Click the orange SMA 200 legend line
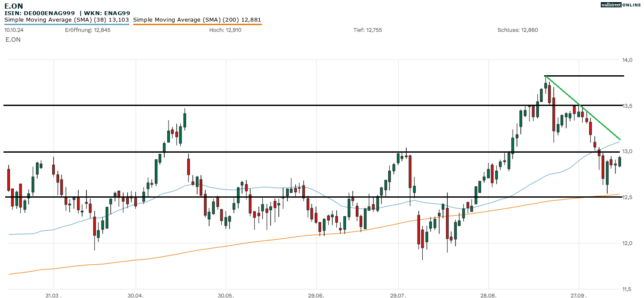Image resolution: width=644 pixels, height=298 pixels. tap(197, 25)
